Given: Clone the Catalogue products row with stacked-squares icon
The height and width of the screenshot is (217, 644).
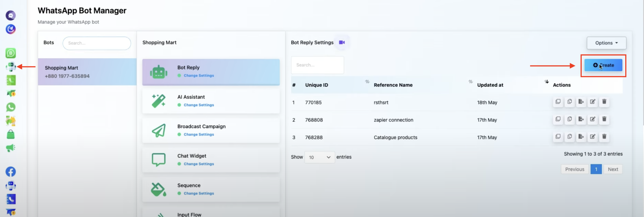Looking at the screenshot, I should pyautogui.click(x=558, y=137).
